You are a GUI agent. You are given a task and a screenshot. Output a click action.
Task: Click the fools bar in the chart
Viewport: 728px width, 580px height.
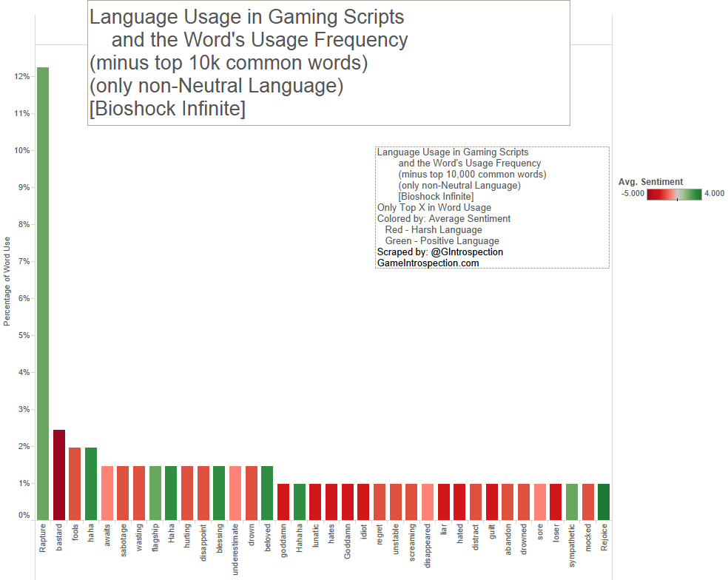coord(75,483)
